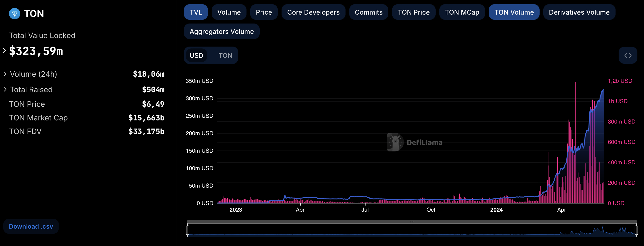This screenshot has width=644, height=246.
Task: Enable the Derivatives Volume series
Action: point(579,12)
